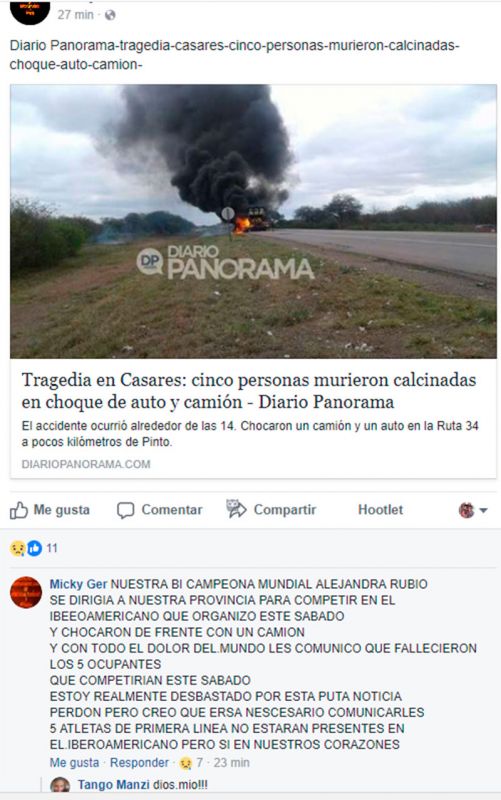Image resolution: width=501 pixels, height=800 pixels.
Task: Click Me gusta under Micky Ger's comment
Action: click(74, 763)
